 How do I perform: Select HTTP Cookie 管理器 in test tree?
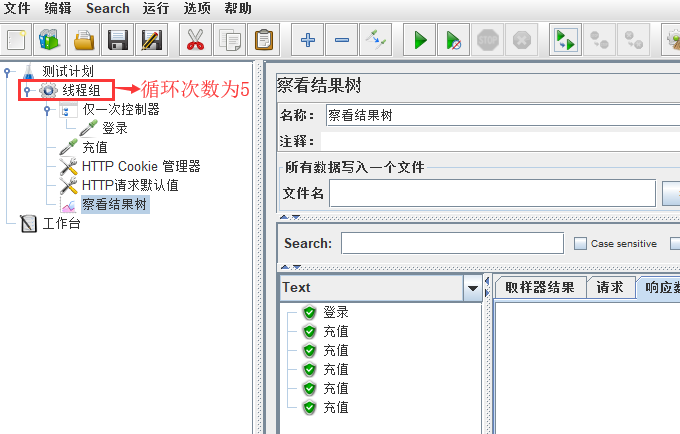140,166
